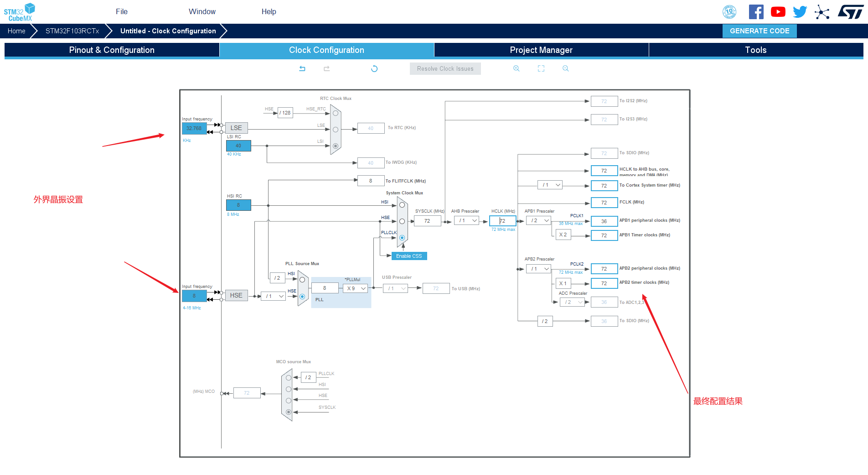Select HSE in the System Clock Mux
868x475 pixels.
402,221
